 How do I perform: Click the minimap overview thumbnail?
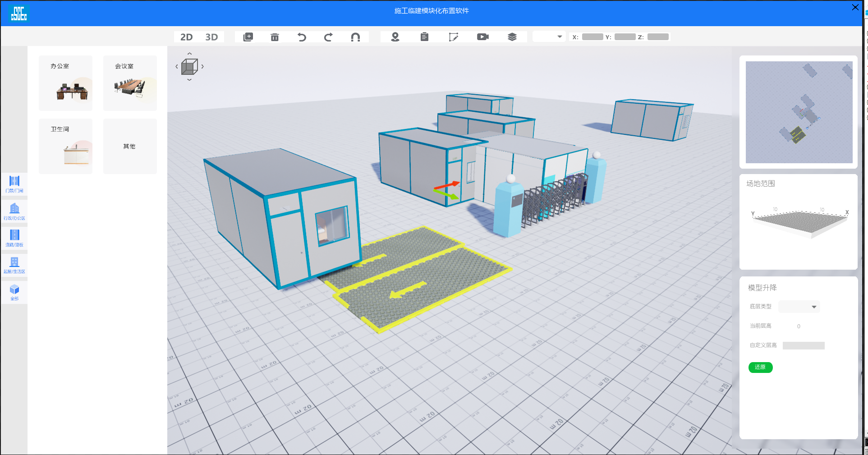tap(799, 112)
